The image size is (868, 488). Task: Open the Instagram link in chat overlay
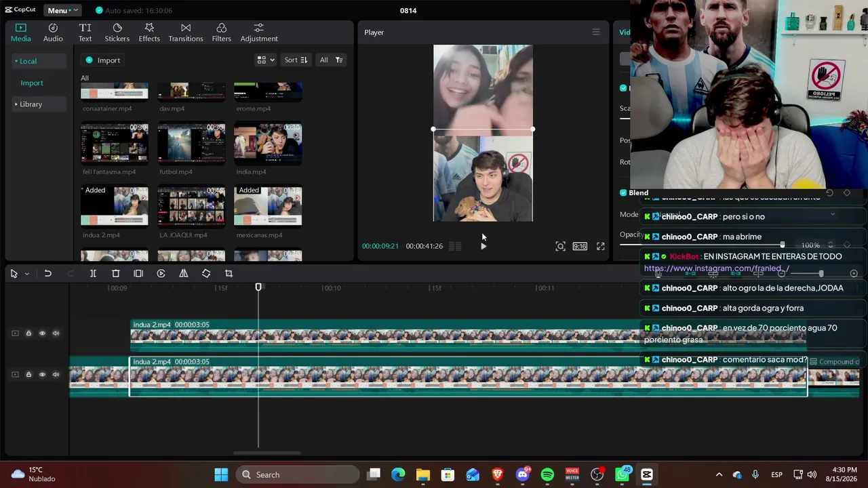point(716,268)
